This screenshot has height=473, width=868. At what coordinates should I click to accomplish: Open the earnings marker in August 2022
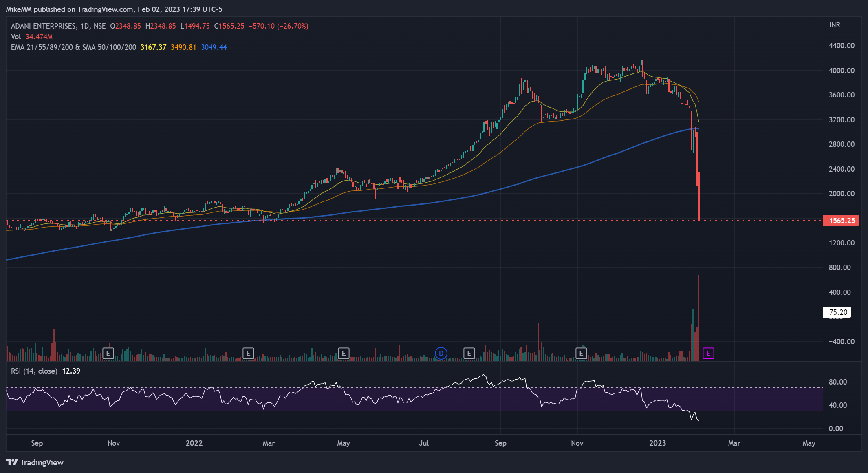(x=469, y=353)
